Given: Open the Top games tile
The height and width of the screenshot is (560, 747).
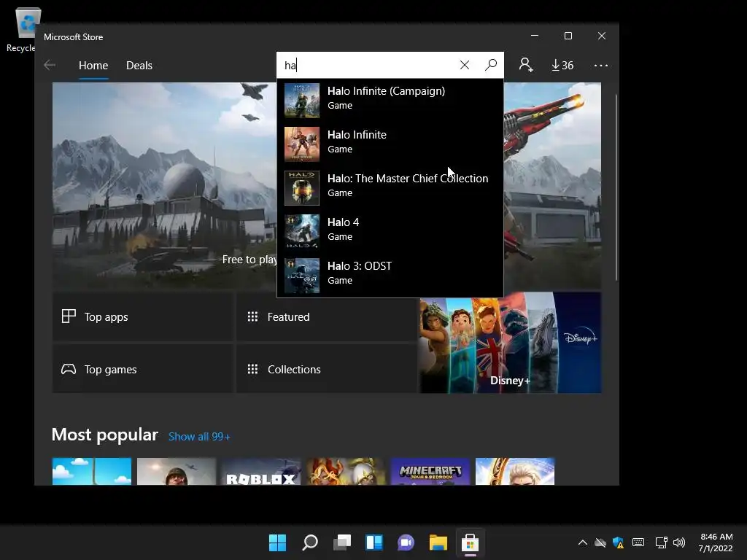Looking at the screenshot, I should [x=142, y=369].
